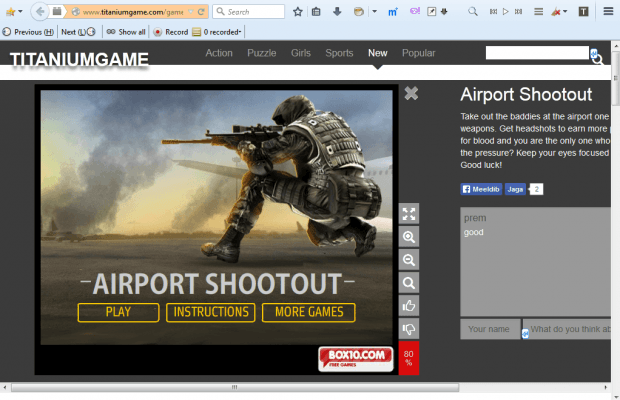Viewport: 620px width, 400px height.
Task: Click the 'good' comment text
Action: (474, 232)
